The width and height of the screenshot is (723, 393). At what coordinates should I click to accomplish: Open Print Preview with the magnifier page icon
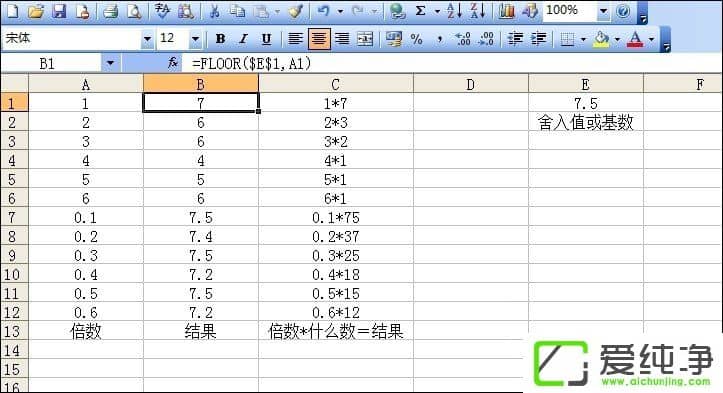click(134, 11)
